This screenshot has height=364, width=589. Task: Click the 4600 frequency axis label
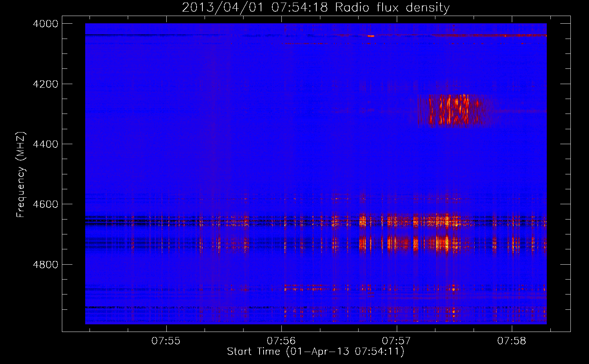pos(46,204)
